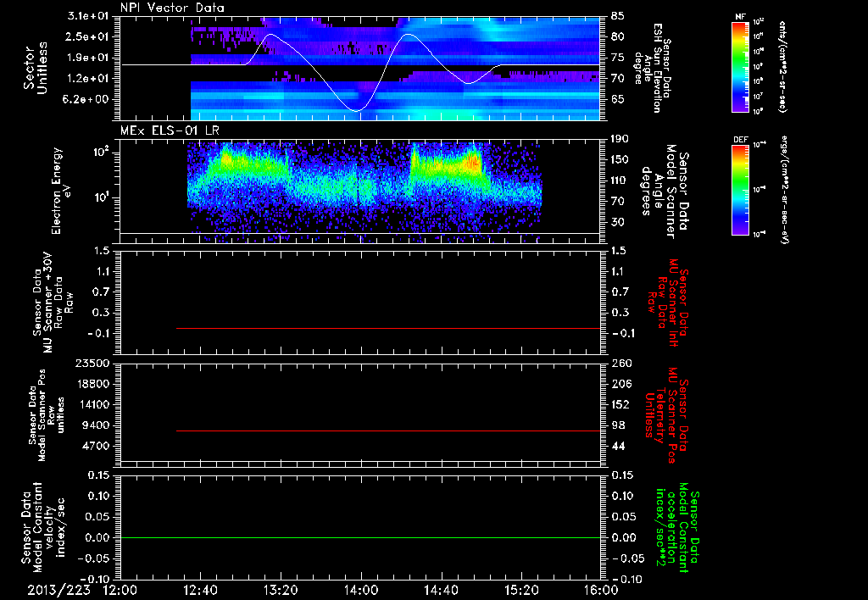Click the "13:20" time axis label
868x600 pixels.
(x=281, y=590)
